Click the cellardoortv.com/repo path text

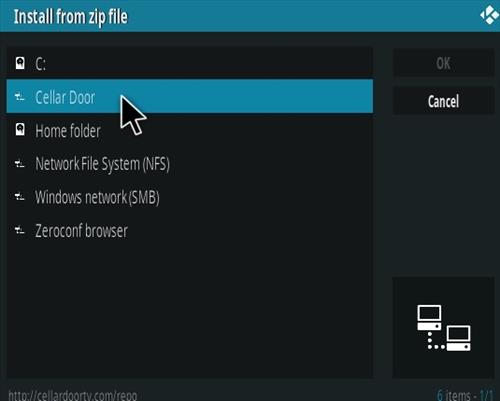73,396
